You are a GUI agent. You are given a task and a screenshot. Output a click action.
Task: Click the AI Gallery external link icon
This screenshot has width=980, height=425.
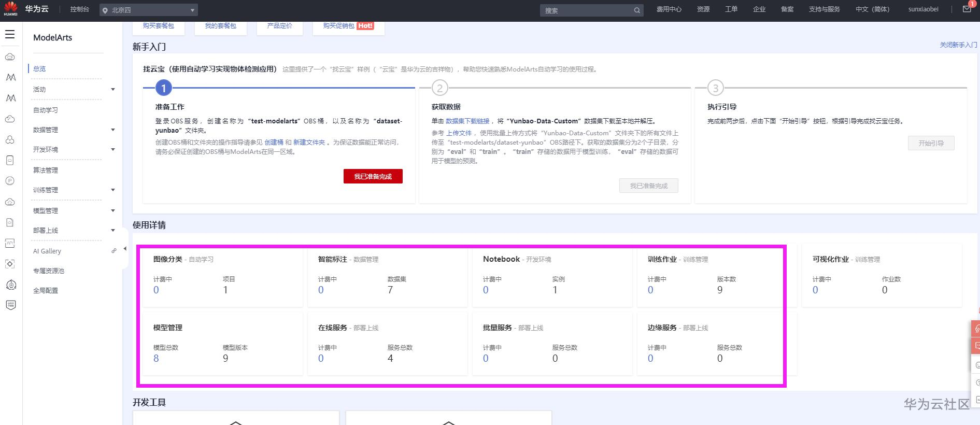[114, 251]
